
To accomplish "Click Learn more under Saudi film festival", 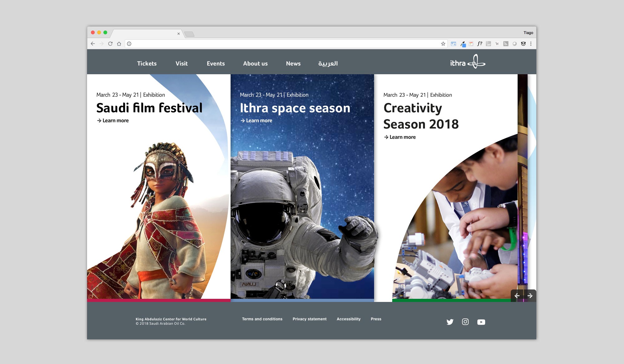I will [113, 121].
